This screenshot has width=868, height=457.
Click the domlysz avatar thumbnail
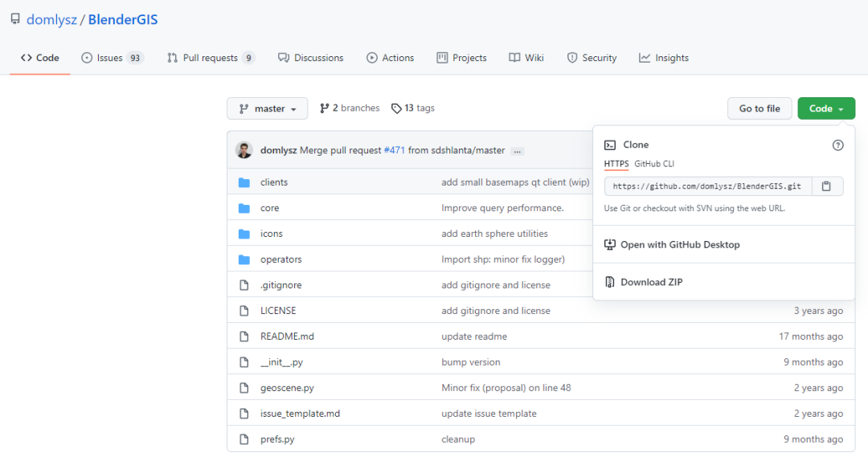[244, 150]
